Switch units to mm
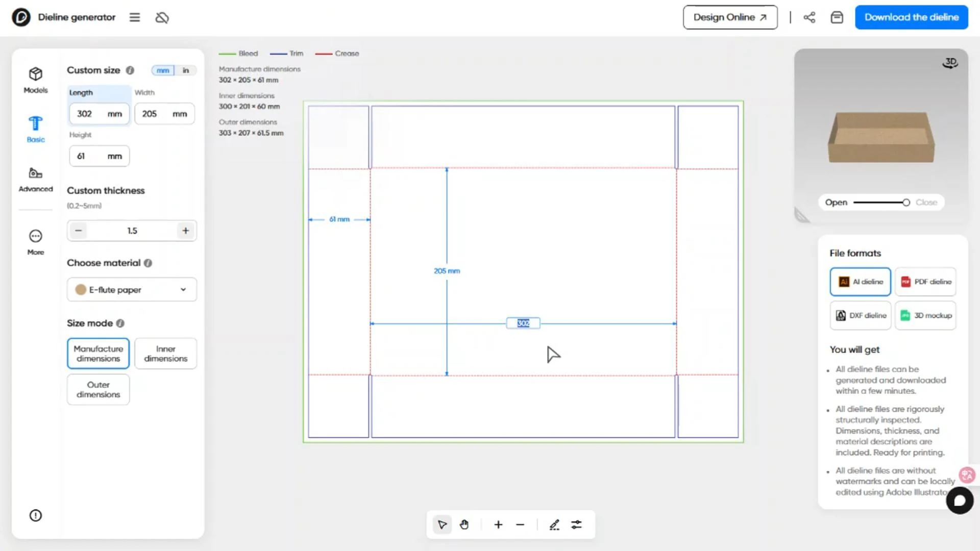Image resolution: width=980 pixels, height=551 pixels. coord(163,70)
